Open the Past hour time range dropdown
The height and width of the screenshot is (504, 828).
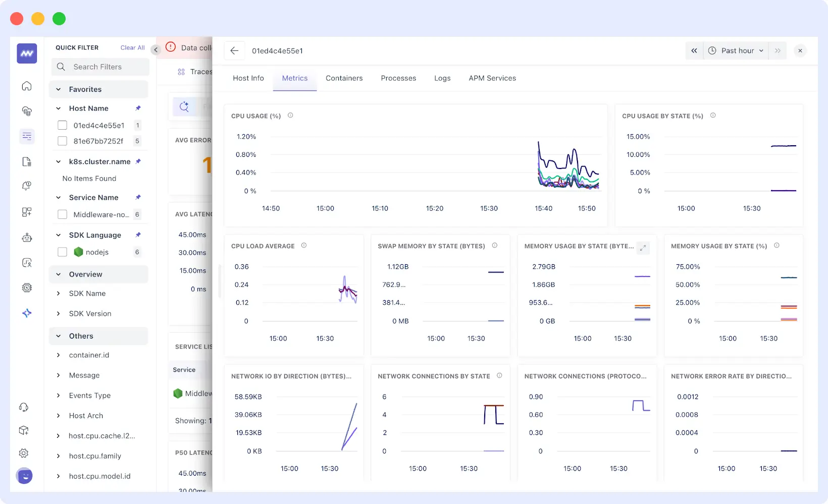(x=736, y=50)
